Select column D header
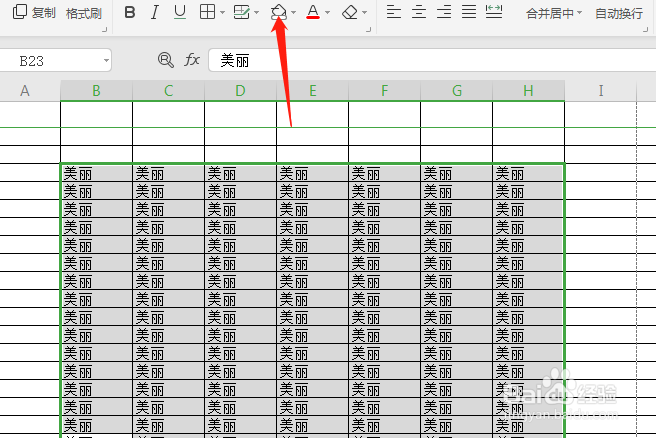This screenshot has width=656, height=438. (x=240, y=91)
